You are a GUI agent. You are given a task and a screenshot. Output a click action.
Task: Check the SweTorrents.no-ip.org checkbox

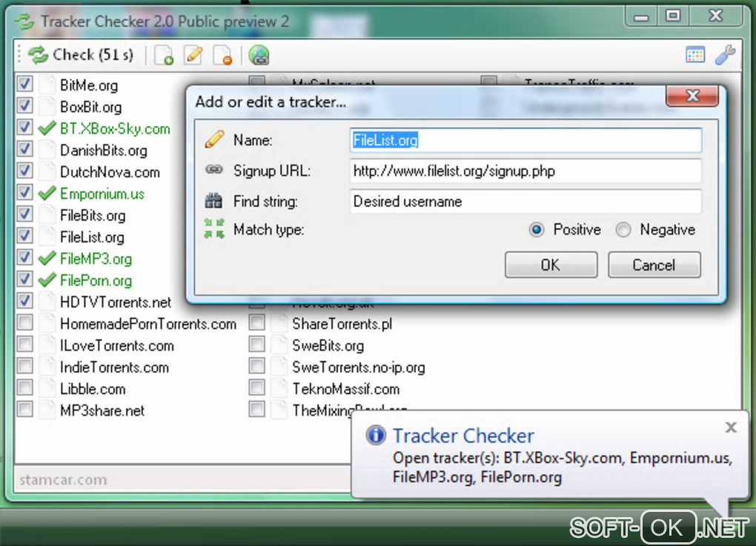pyautogui.click(x=257, y=366)
